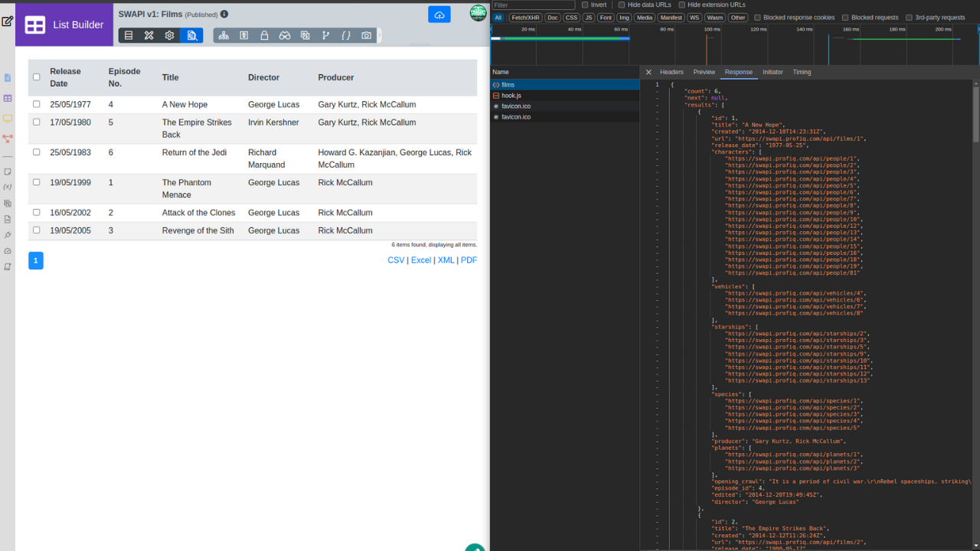The height and width of the screenshot is (551, 980).
Task: Tick the checkbox for A New Hope row
Action: point(36,104)
